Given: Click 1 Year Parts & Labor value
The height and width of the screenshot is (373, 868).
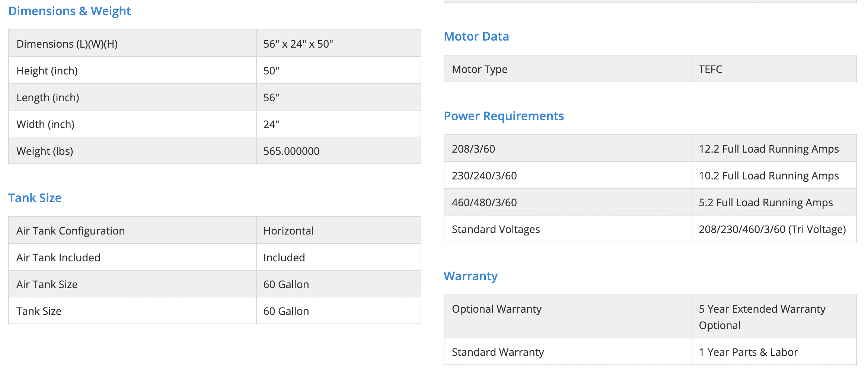Looking at the screenshot, I should [x=748, y=352].
